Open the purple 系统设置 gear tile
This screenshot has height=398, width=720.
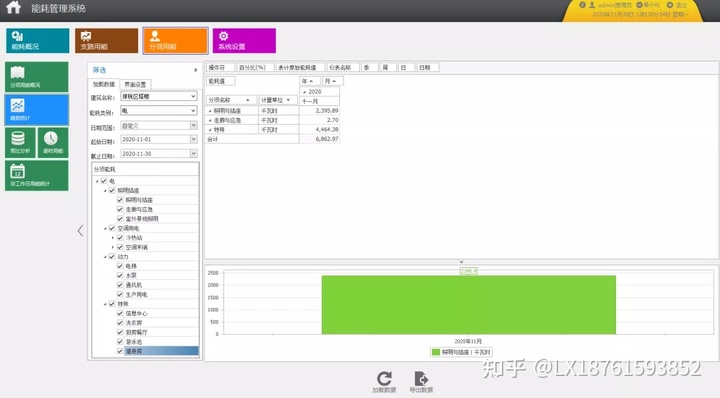(x=244, y=40)
